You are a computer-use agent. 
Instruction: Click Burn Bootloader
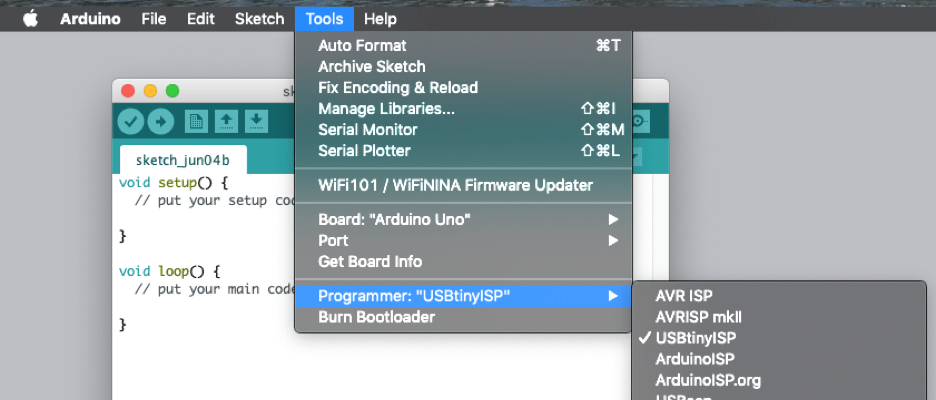point(376,317)
